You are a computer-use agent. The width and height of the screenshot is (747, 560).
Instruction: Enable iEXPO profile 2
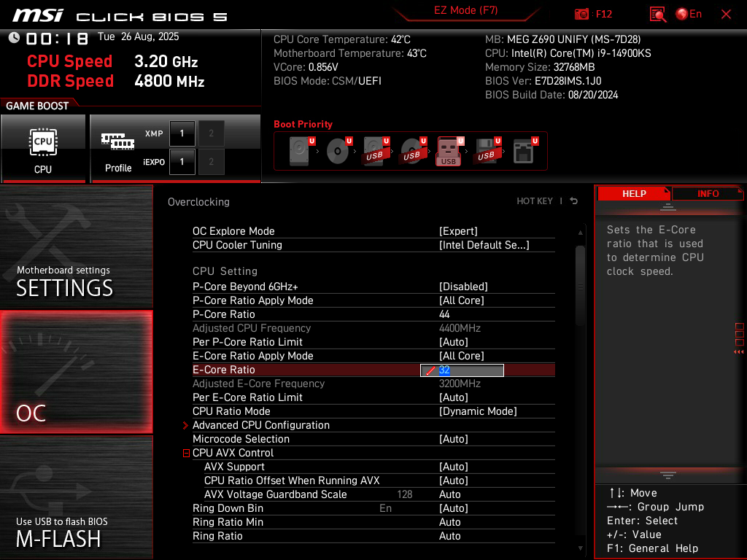[211, 162]
